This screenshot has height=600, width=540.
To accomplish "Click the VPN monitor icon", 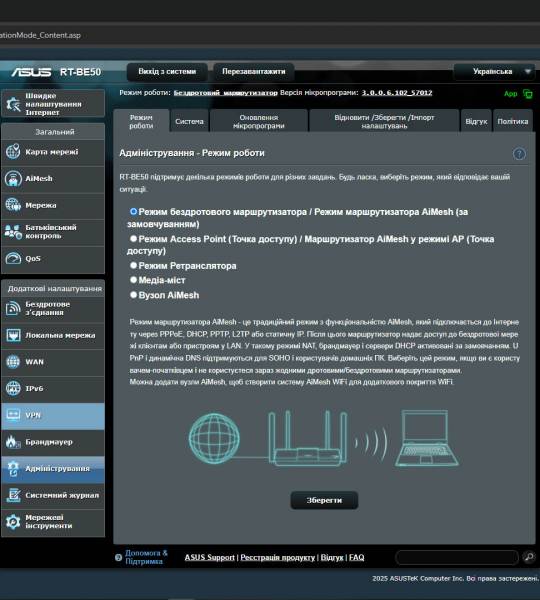I will (x=13, y=415).
